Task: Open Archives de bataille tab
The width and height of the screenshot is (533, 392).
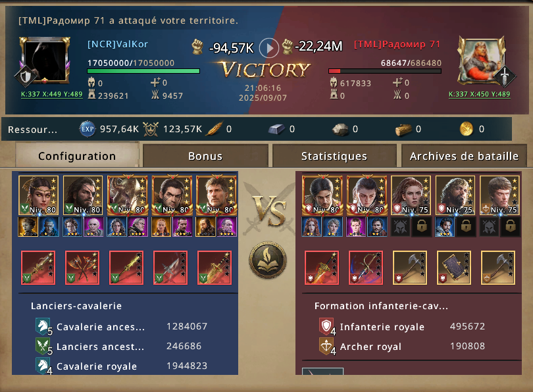Action: pyautogui.click(x=464, y=156)
